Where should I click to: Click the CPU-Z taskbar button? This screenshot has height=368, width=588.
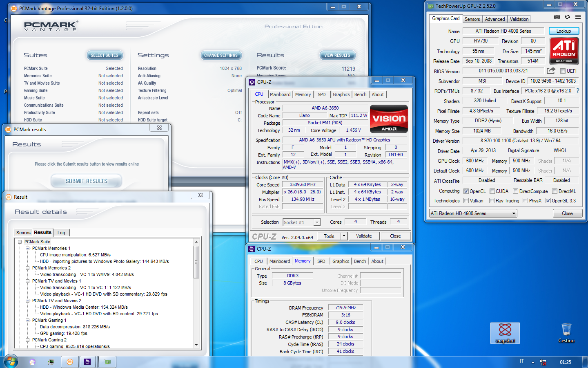[87, 362]
